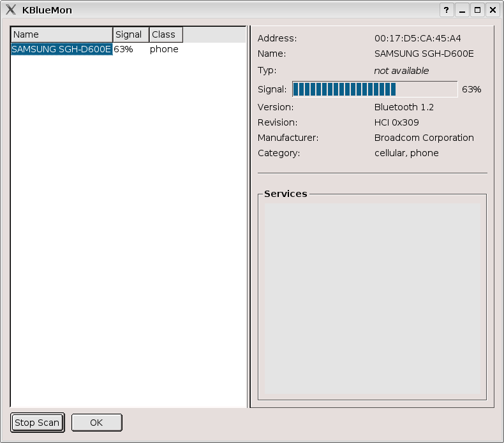Screen dimensions: 504x443
Task: Select SAMSUNG SGH-D600E in device list
Action: tap(62, 49)
